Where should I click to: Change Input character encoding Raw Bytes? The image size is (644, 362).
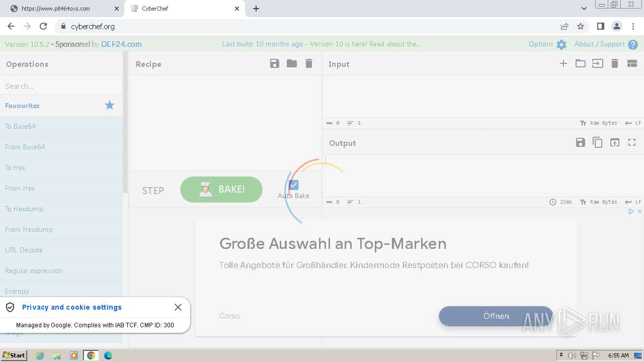(x=599, y=123)
